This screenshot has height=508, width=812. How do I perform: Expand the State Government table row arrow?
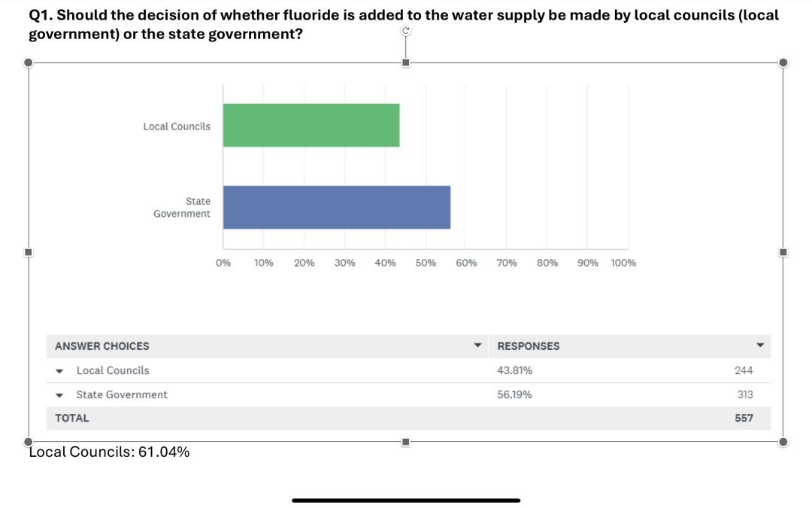coord(59,395)
